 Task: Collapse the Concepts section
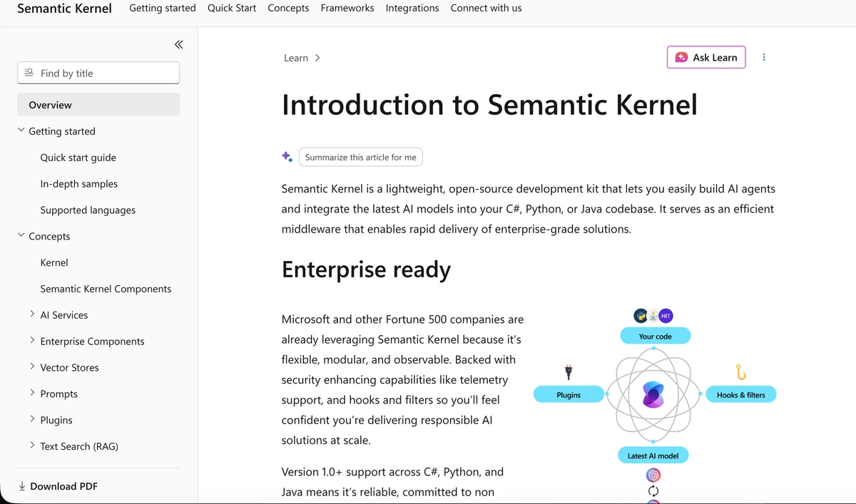21,235
